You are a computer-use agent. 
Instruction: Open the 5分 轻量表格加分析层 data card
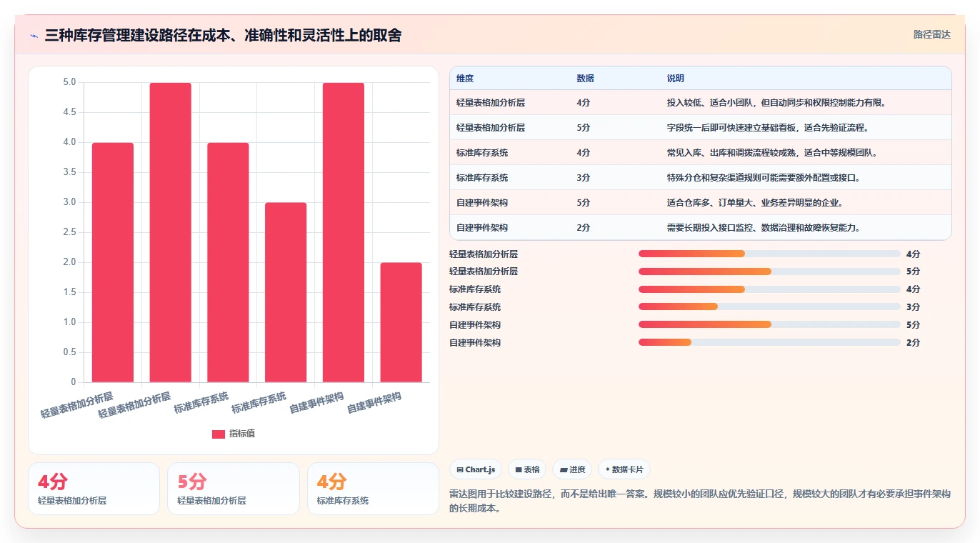234,489
